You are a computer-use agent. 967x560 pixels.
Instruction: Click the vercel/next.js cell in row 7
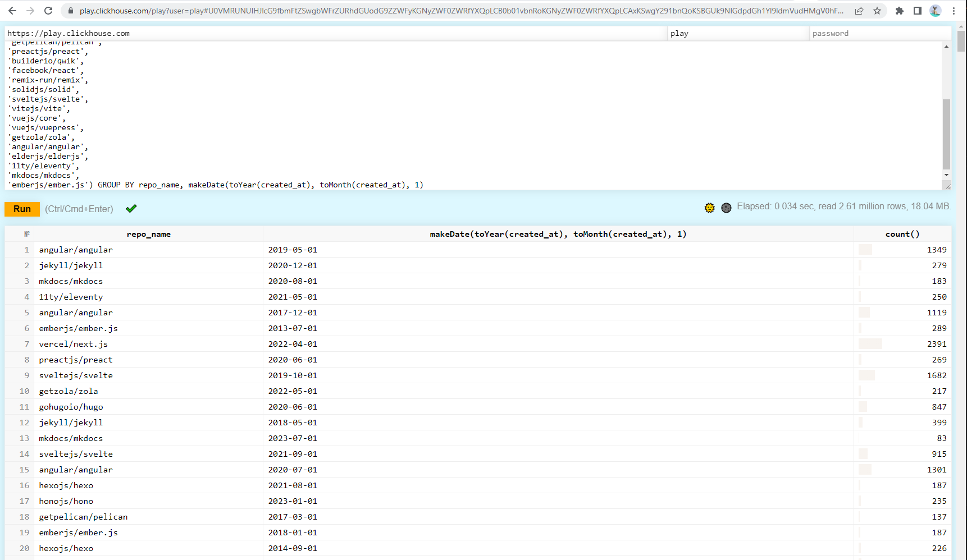click(x=73, y=344)
